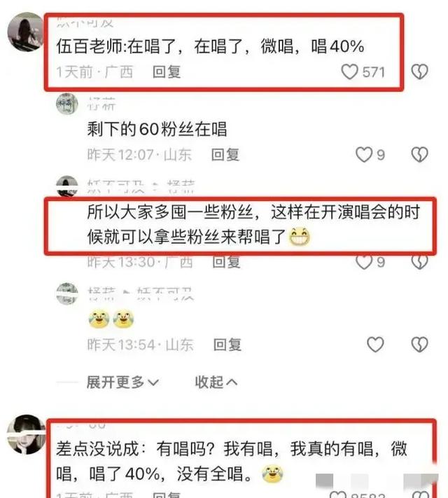Expand more replies with 展开更多
The image size is (448, 498).
tap(122, 382)
